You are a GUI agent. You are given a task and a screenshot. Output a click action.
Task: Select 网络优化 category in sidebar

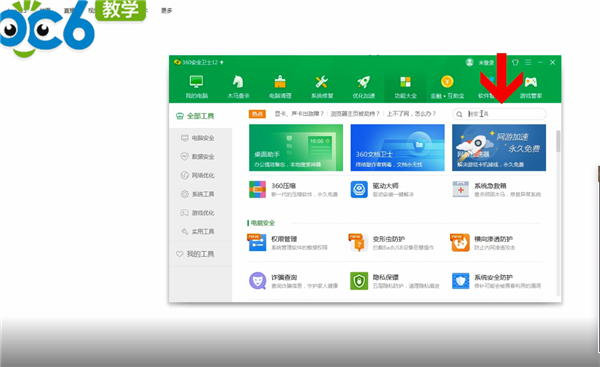coord(198,175)
